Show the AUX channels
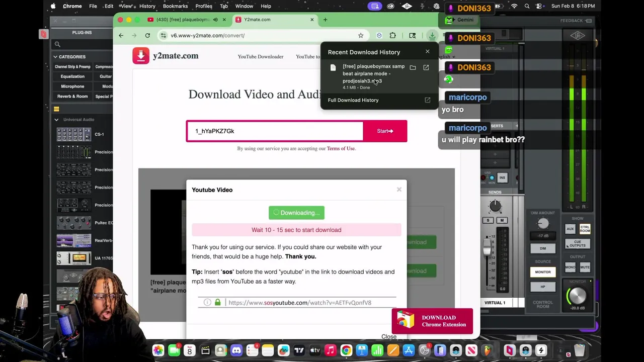Image resolution: width=644 pixels, height=362 pixels. [570, 229]
